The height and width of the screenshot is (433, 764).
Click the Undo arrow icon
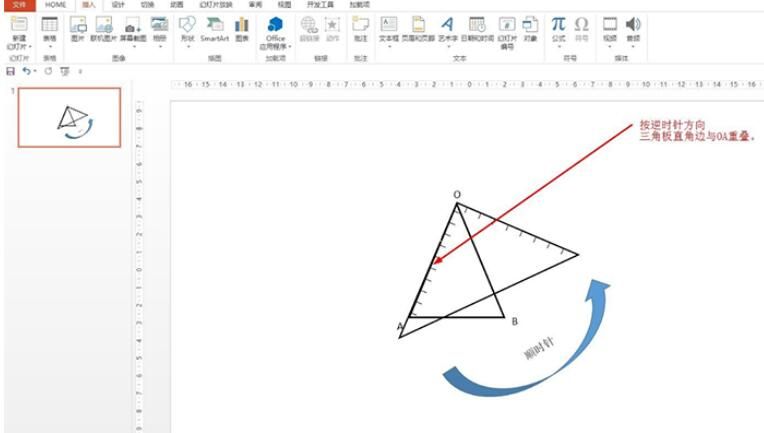coord(26,71)
